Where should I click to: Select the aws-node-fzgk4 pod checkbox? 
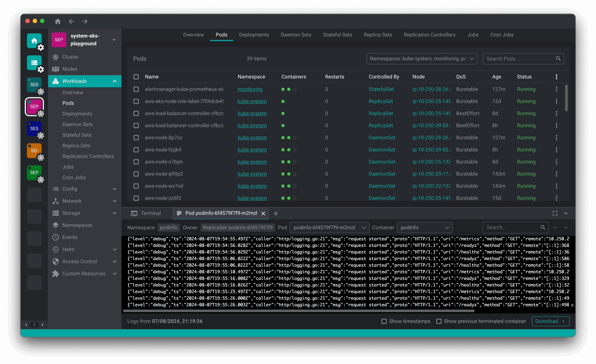click(136, 150)
